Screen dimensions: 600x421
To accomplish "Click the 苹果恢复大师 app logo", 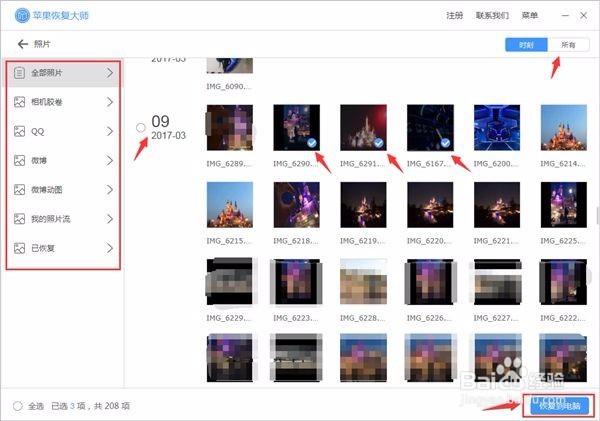I will pyautogui.click(x=22, y=15).
